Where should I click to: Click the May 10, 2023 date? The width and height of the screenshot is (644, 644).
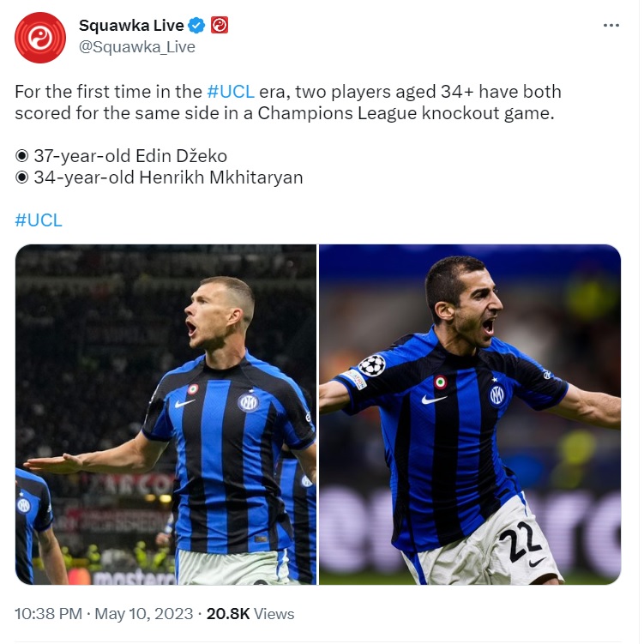[144, 614]
